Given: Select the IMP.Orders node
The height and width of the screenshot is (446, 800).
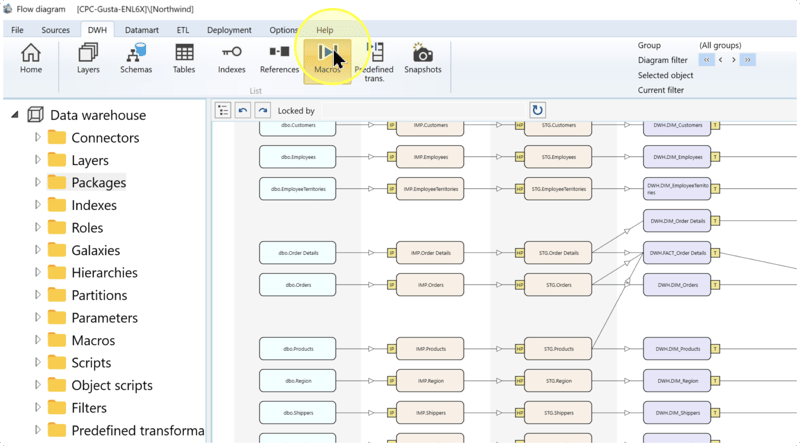Looking at the screenshot, I should click(x=430, y=285).
